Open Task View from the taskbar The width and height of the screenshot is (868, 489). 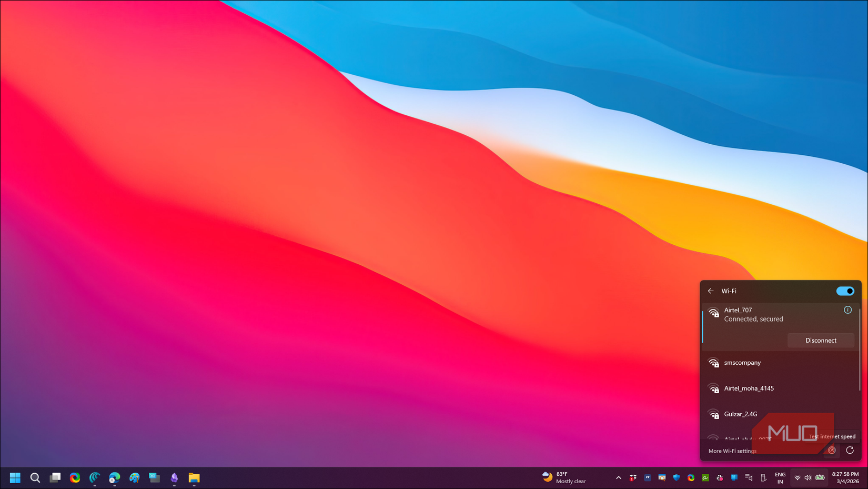coord(55,478)
